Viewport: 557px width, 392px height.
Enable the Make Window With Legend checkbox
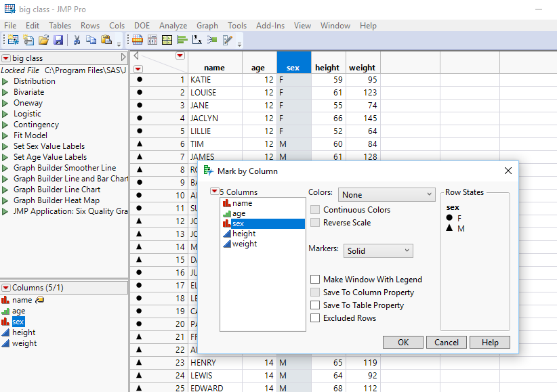pos(315,280)
